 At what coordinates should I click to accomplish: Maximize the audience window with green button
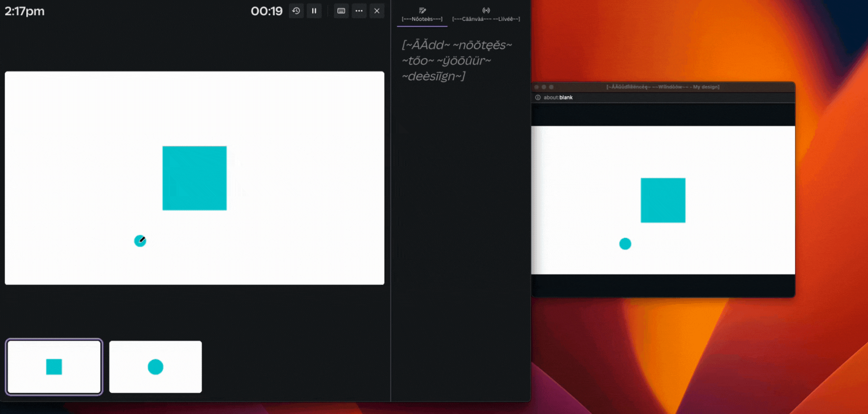click(551, 87)
